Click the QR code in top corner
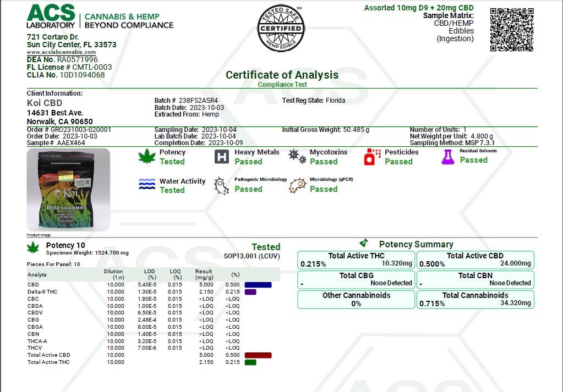The height and width of the screenshot is (392, 563). coord(511,30)
